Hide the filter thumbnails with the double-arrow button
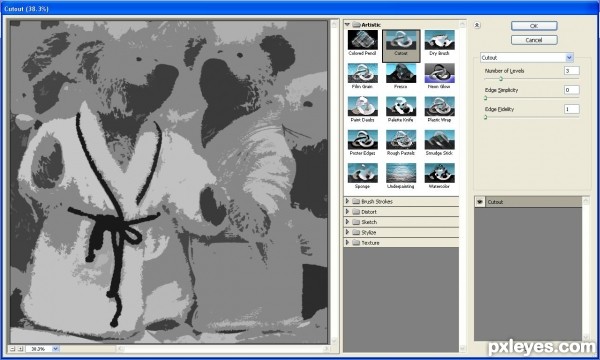This screenshot has height=360, width=600. pyautogui.click(x=477, y=25)
